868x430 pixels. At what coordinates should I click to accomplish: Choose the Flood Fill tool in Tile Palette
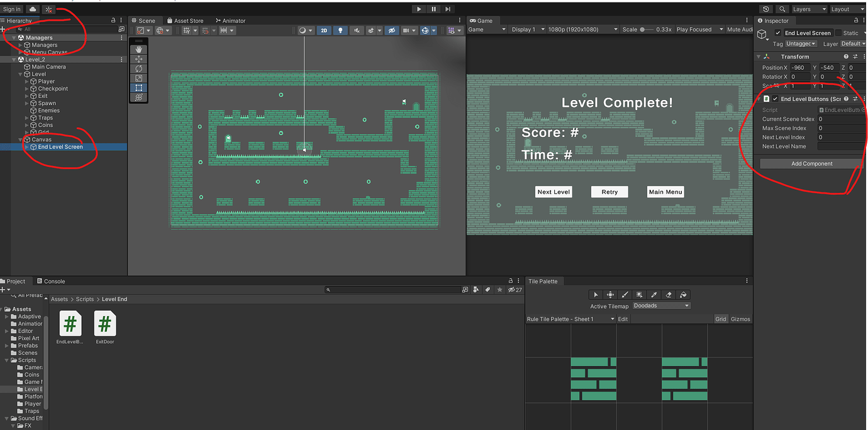tap(683, 294)
